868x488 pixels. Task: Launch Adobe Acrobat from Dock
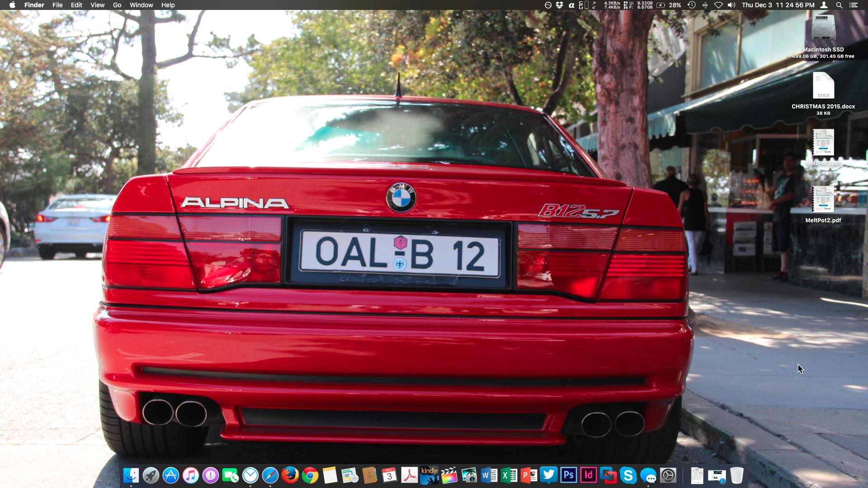[x=410, y=475]
